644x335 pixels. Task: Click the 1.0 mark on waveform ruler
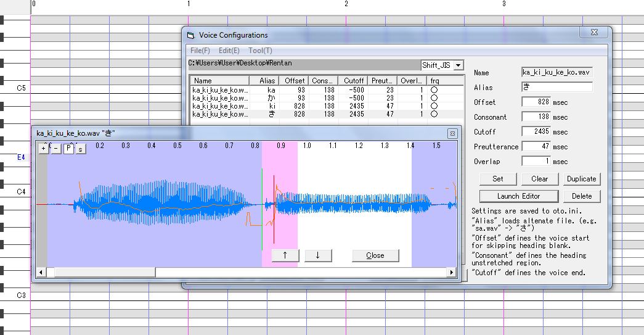click(x=307, y=146)
